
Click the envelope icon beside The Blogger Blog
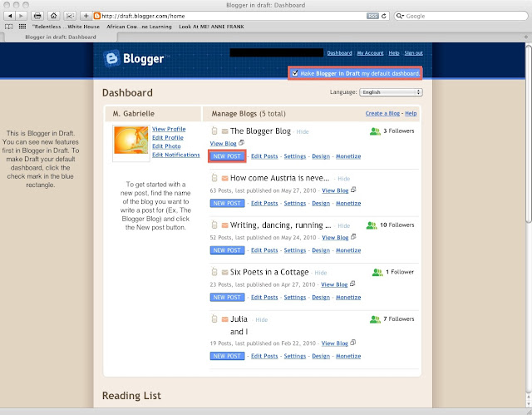pyautogui.click(x=224, y=131)
